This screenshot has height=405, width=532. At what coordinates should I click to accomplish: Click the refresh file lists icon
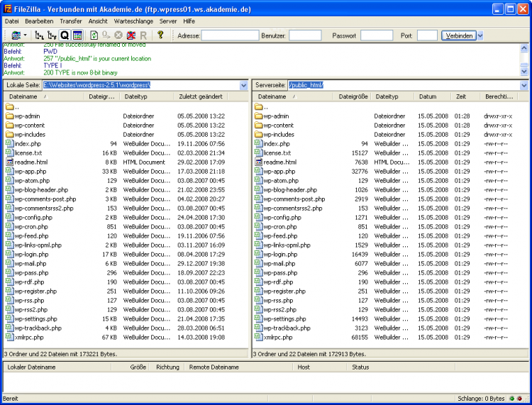pos(94,35)
